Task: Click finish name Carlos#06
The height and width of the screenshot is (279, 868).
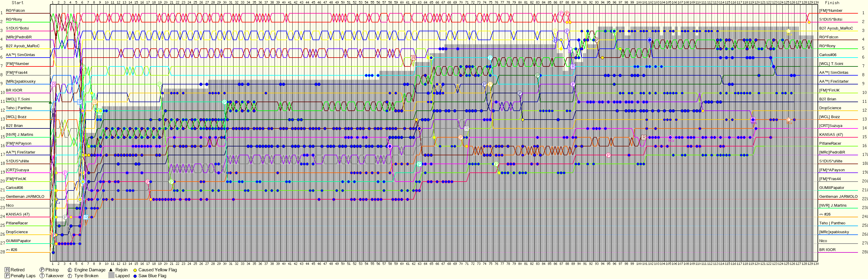Action: (x=828, y=55)
